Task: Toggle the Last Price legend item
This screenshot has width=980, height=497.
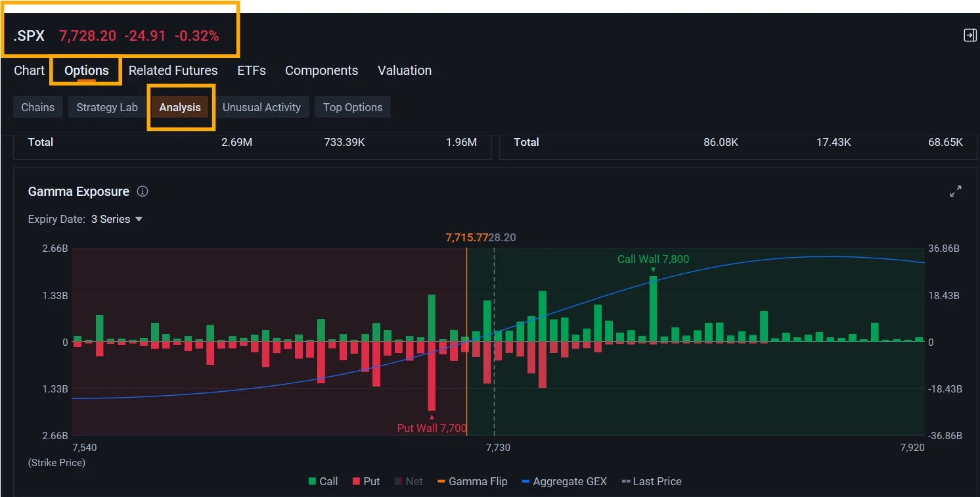Action: pos(652,481)
